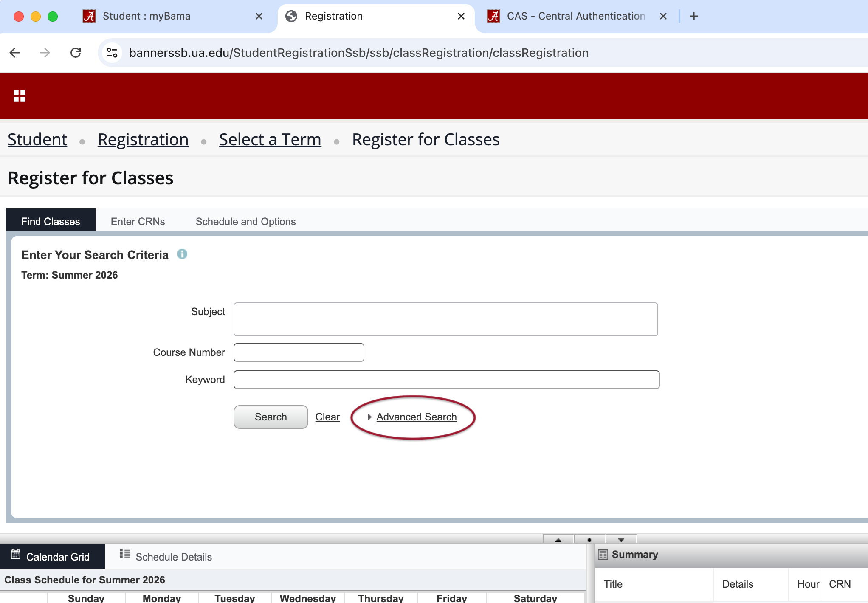Click the Clear link
868x603 pixels.
point(327,417)
